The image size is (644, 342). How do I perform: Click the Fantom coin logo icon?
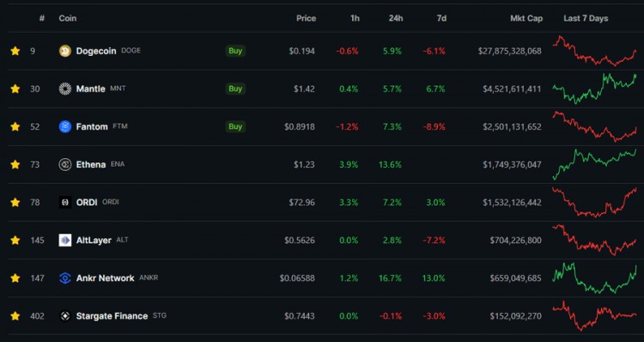(65, 126)
